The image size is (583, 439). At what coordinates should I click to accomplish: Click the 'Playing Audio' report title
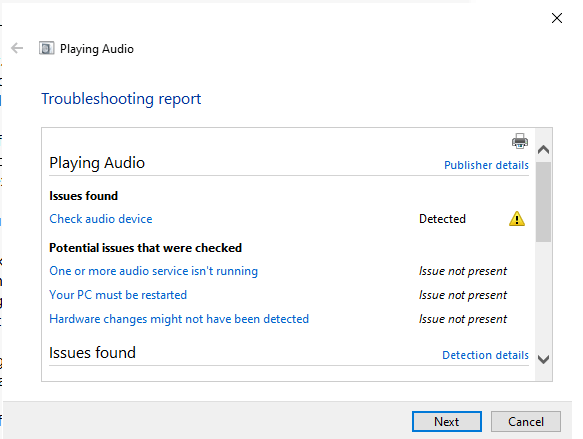[97, 163]
